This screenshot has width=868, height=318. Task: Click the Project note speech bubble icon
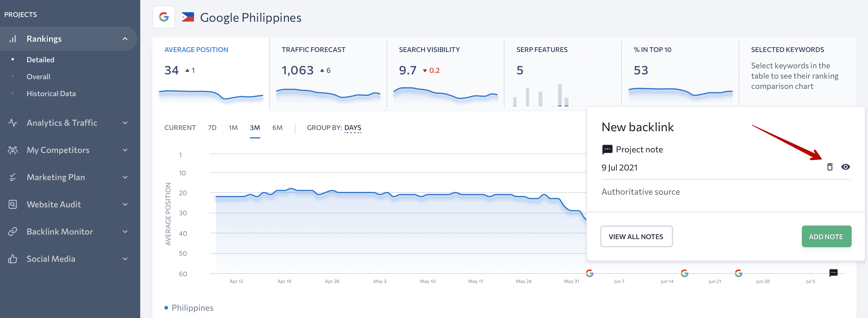607,150
